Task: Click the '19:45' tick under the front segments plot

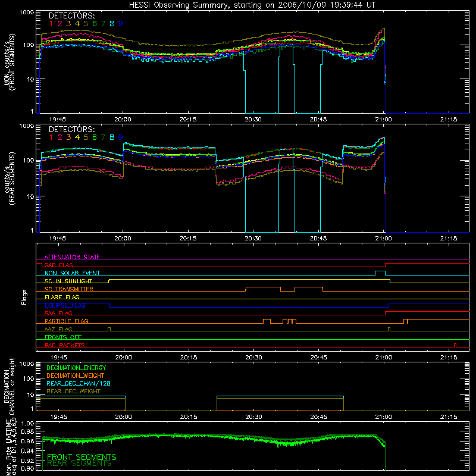Action: pyautogui.click(x=58, y=120)
